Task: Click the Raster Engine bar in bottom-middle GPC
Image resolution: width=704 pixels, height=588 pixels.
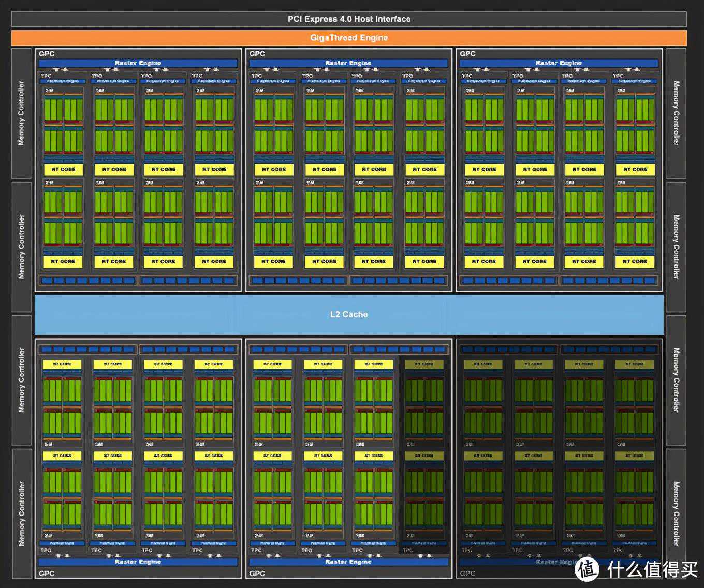Action: [x=348, y=562]
